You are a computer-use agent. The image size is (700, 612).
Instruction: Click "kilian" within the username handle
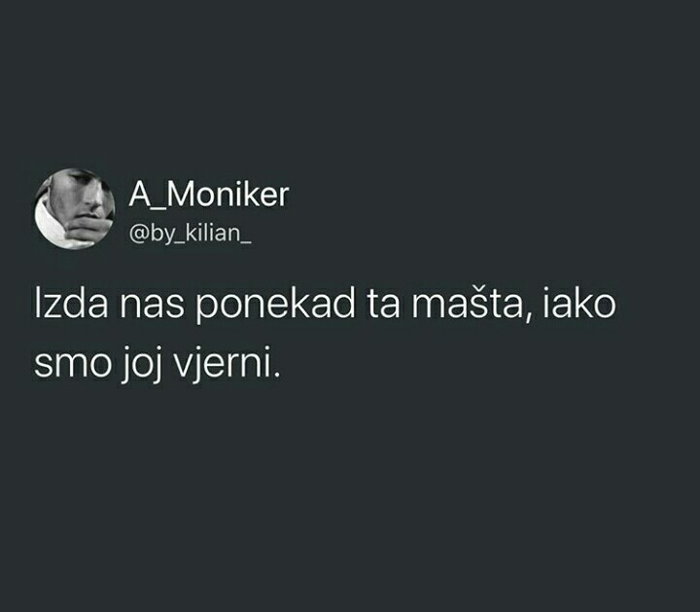pyautogui.click(x=212, y=232)
